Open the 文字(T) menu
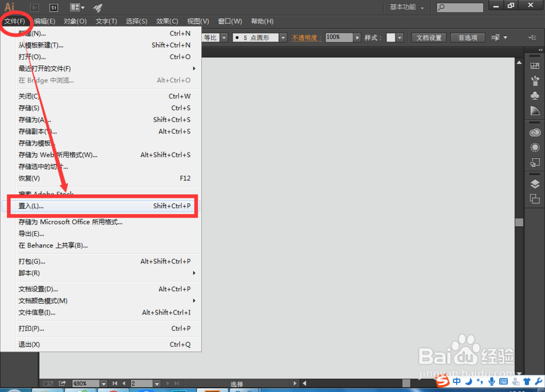Viewport: 545px width, 392px height. [x=106, y=21]
